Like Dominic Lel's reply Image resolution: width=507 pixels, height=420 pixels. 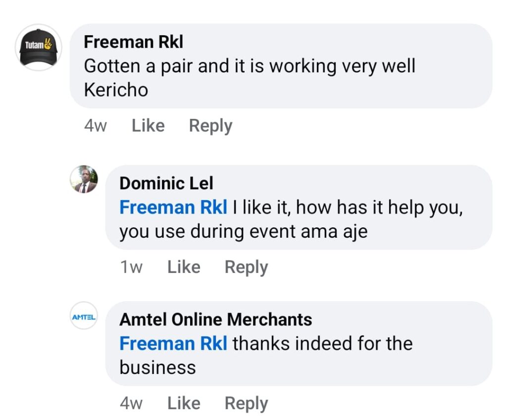[x=184, y=267]
